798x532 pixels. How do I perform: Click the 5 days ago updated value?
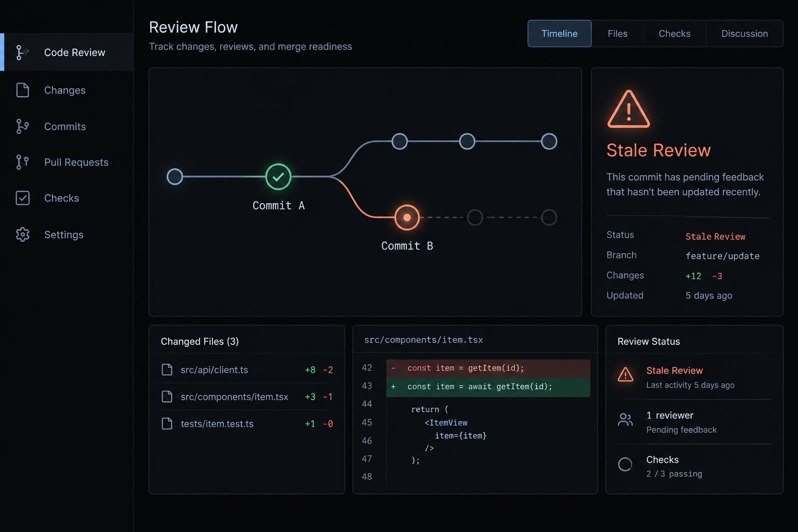[709, 296]
